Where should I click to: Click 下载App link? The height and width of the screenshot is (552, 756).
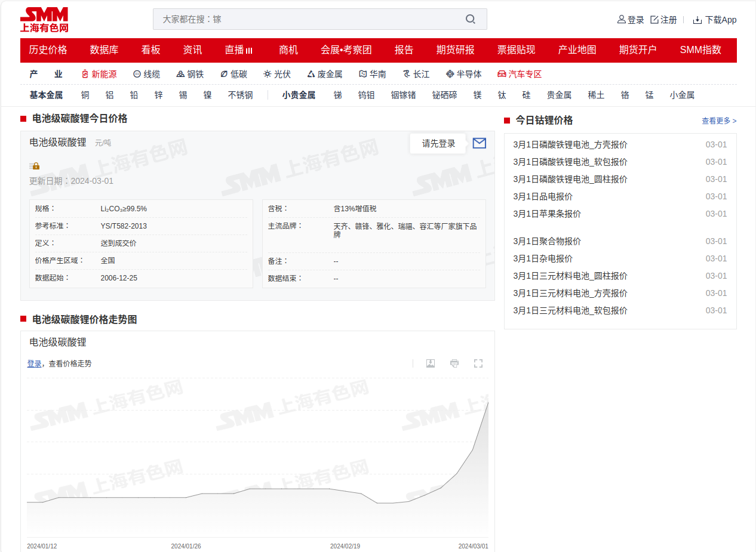point(715,20)
